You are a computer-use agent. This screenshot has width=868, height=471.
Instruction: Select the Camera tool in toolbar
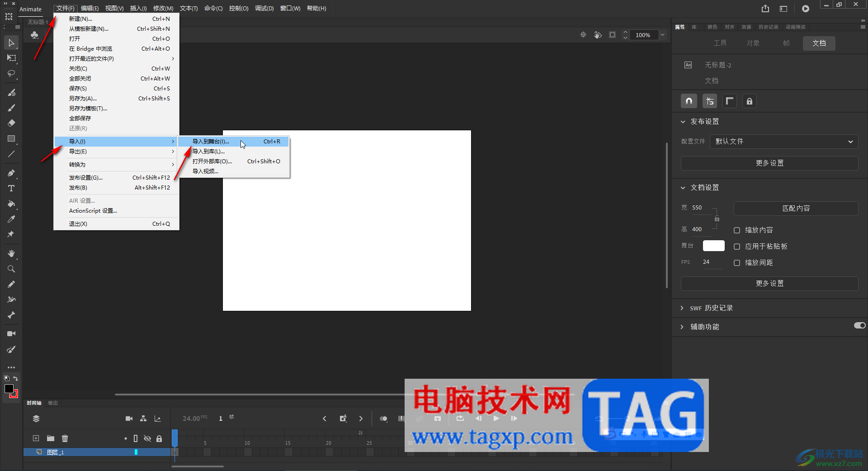coord(11,333)
